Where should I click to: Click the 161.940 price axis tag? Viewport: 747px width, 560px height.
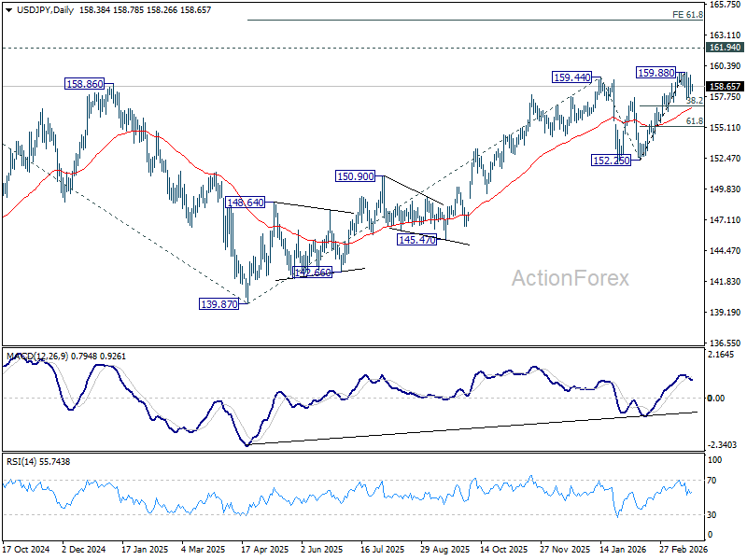[x=725, y=48]
